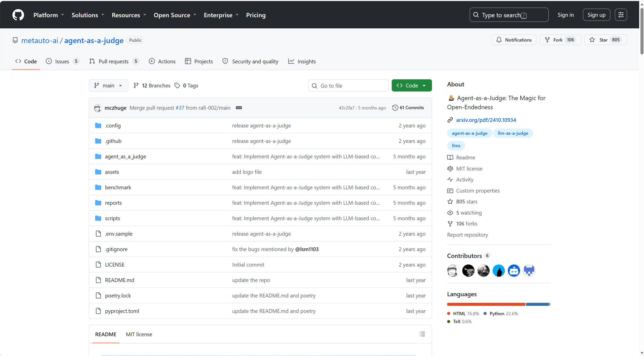Image resolution: width=644 pixels, height=356 pixels.
Task: Expand the green Code clone dropdown
Action: [411, 86]
